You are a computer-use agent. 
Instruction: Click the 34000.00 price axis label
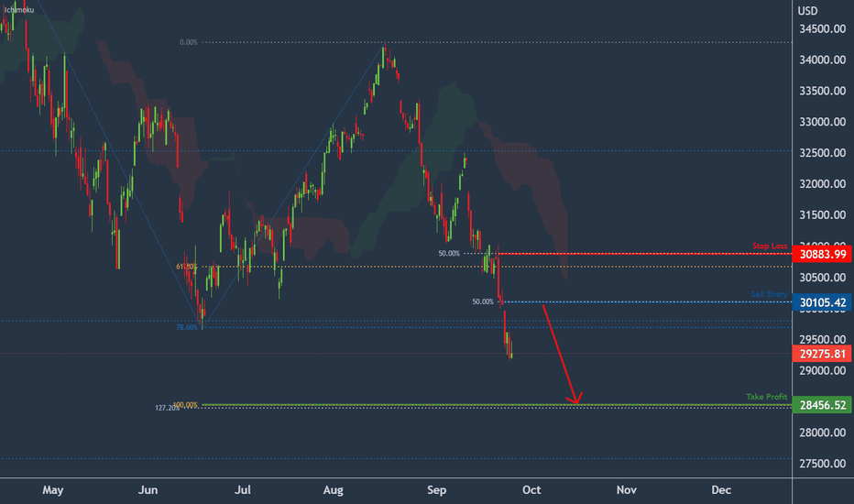pos(823,60)
